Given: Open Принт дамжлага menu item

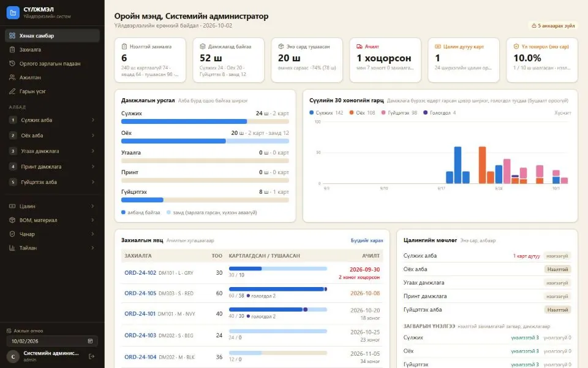Looking at the screenshot, I should (x=52, y=166).
